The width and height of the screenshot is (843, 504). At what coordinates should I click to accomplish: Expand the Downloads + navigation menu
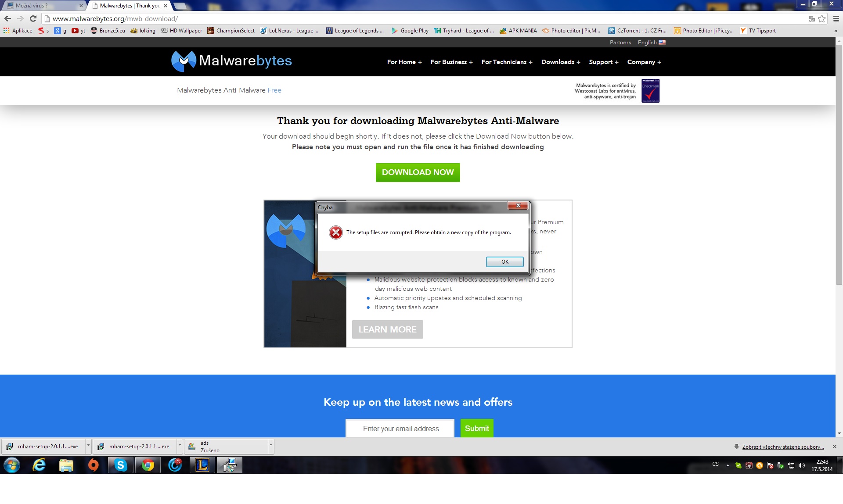pos(560,62)
